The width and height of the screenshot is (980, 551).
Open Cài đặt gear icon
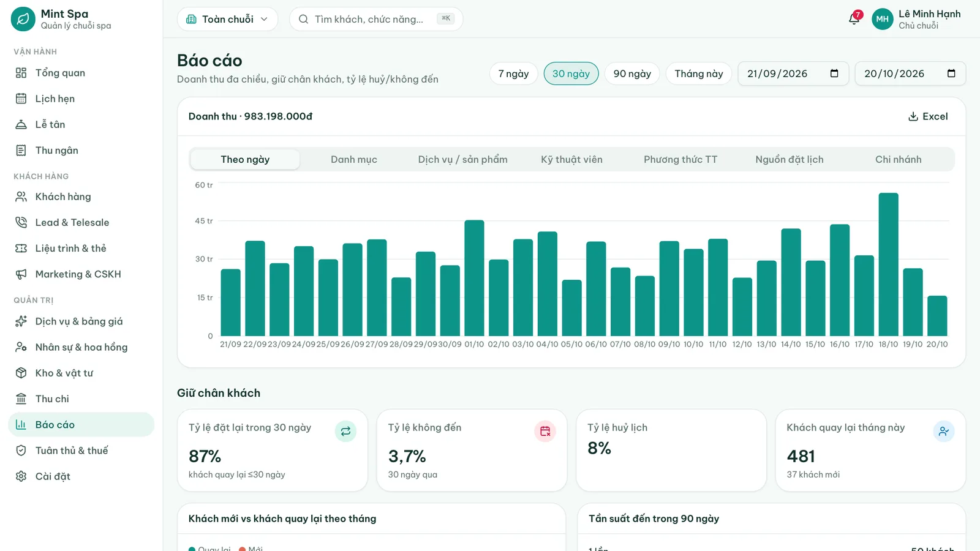point(21,476)
